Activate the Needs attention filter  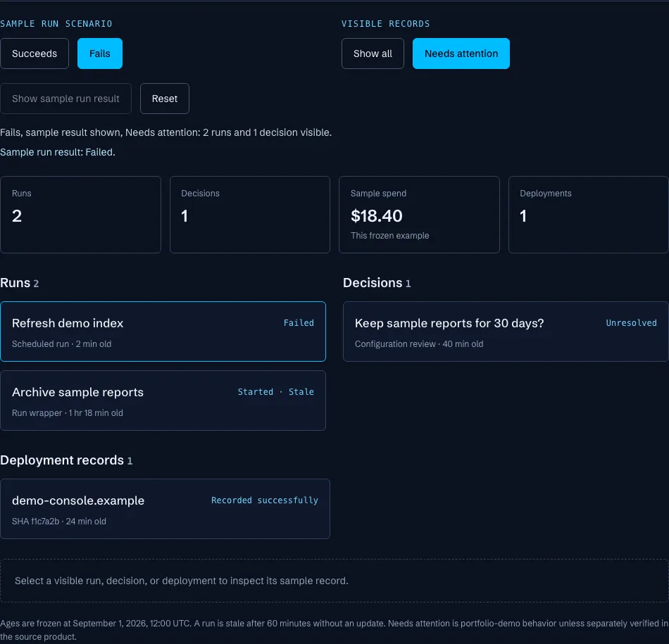461,53
